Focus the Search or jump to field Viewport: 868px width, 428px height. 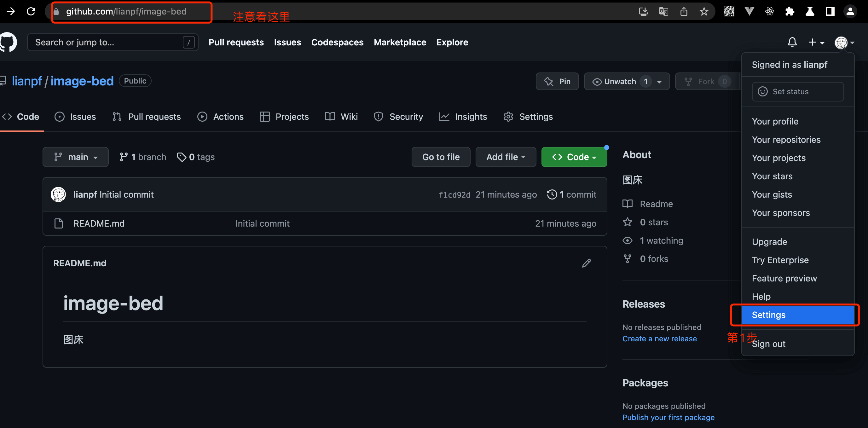(113, 43)
